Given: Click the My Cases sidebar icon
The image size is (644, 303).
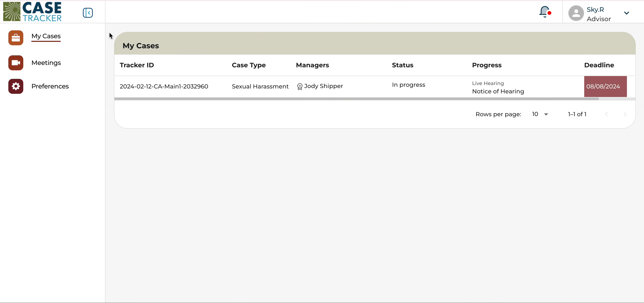Looking at the screenshot, I should (x=15, y=37).
